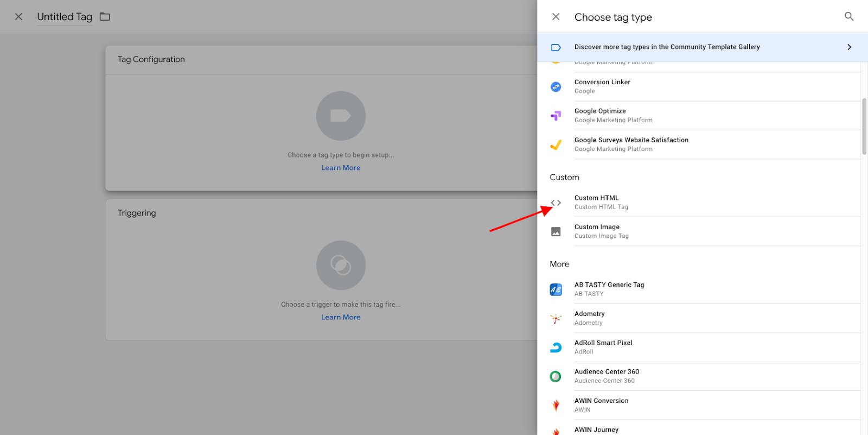Click the Adometry icon

[556, 319]
